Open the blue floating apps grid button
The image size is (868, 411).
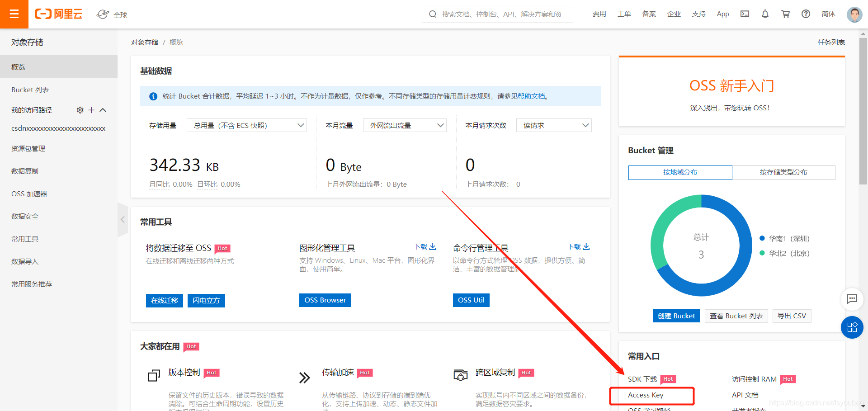pos(852,327)
